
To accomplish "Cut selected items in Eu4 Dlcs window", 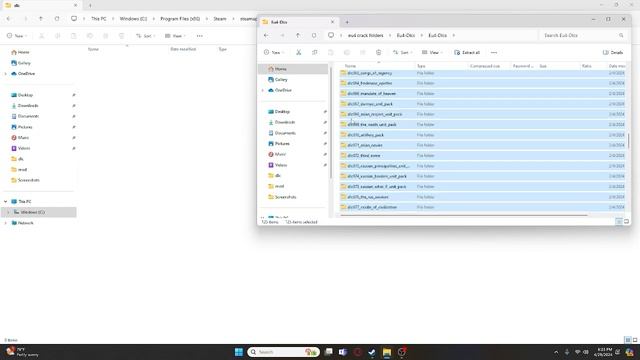I will coord(299,53).
